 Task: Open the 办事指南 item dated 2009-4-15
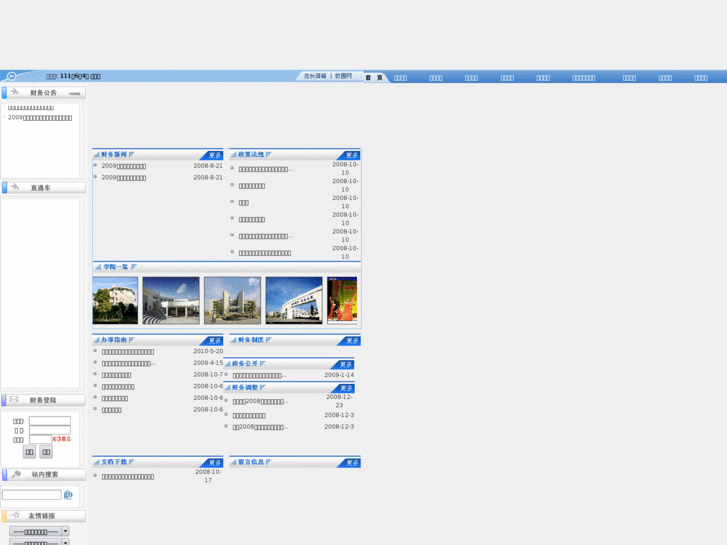point(129,364)
